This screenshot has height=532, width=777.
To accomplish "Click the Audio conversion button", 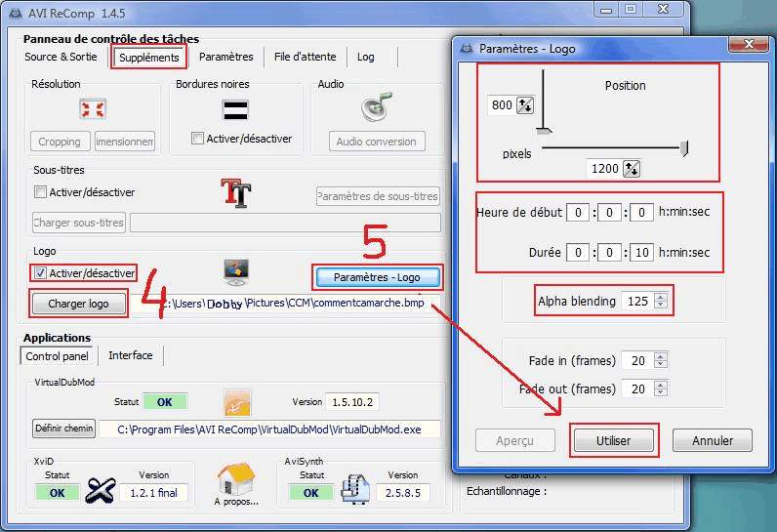I will [x=377, y=142].
